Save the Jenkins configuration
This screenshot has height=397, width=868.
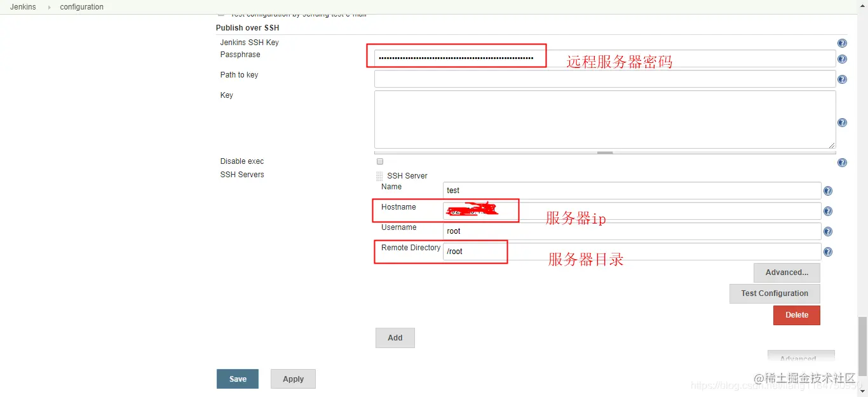click(238, 379)
